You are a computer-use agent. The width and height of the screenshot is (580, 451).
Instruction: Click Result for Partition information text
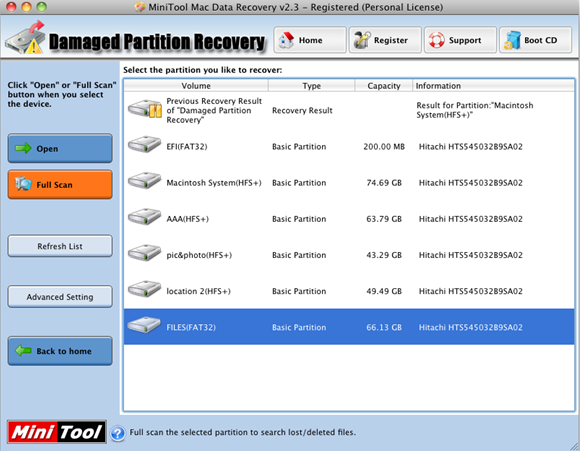point(475,110)
